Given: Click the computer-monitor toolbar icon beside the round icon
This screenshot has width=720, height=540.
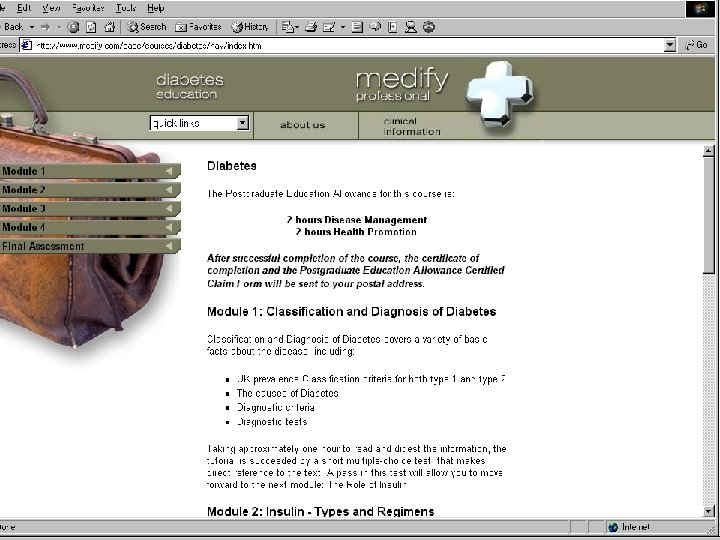Looking at the screenshot, I should click(411, 27).
